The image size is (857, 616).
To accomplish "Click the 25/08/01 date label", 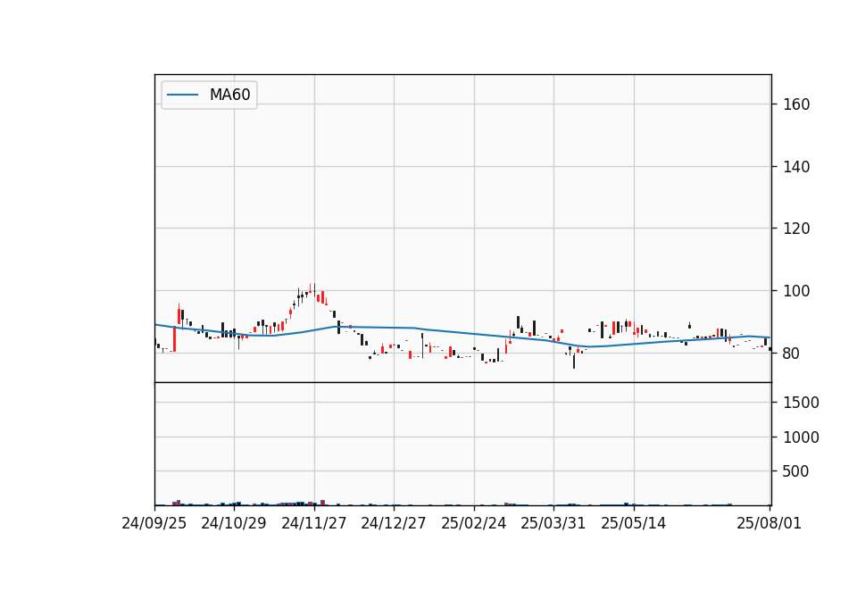I will point(769,523).
